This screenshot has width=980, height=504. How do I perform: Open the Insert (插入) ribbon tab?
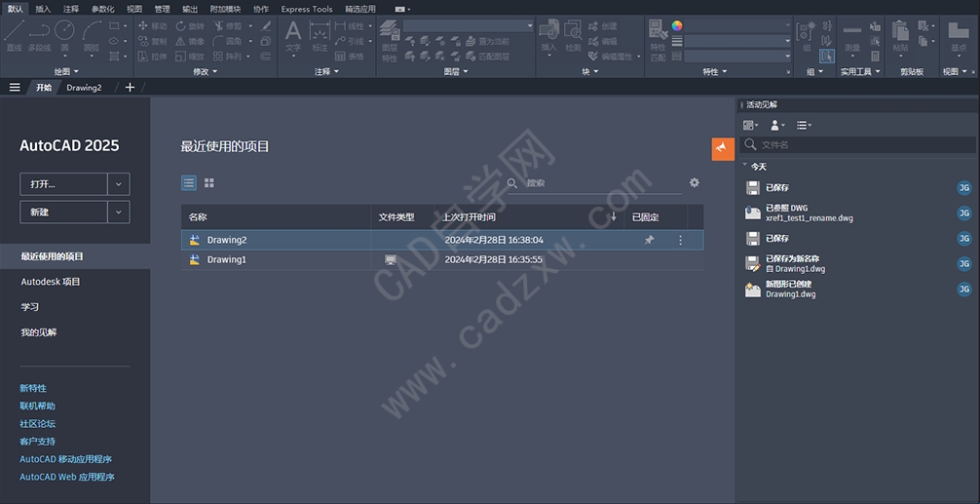[x=43, y=9]
